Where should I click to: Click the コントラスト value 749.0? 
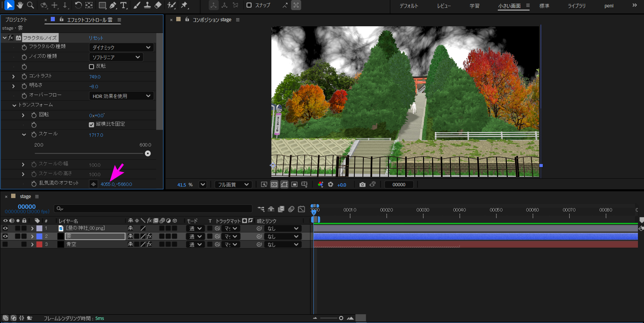pos(95,77)
